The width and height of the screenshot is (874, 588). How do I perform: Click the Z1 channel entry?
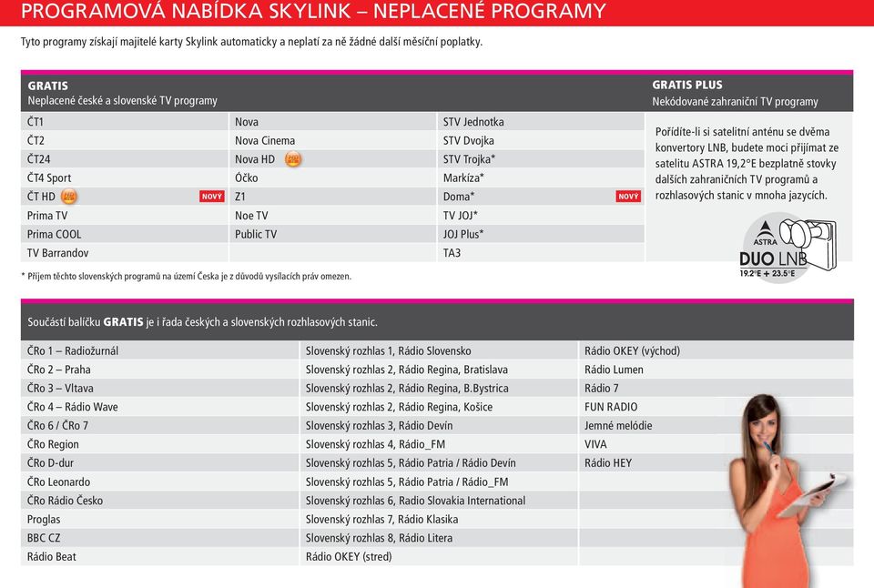[333, 197]
